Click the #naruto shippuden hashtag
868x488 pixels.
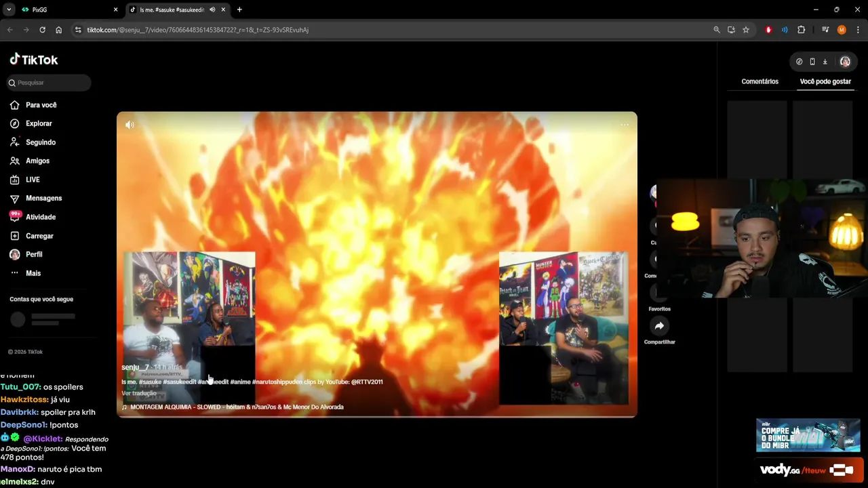(277, 382)
